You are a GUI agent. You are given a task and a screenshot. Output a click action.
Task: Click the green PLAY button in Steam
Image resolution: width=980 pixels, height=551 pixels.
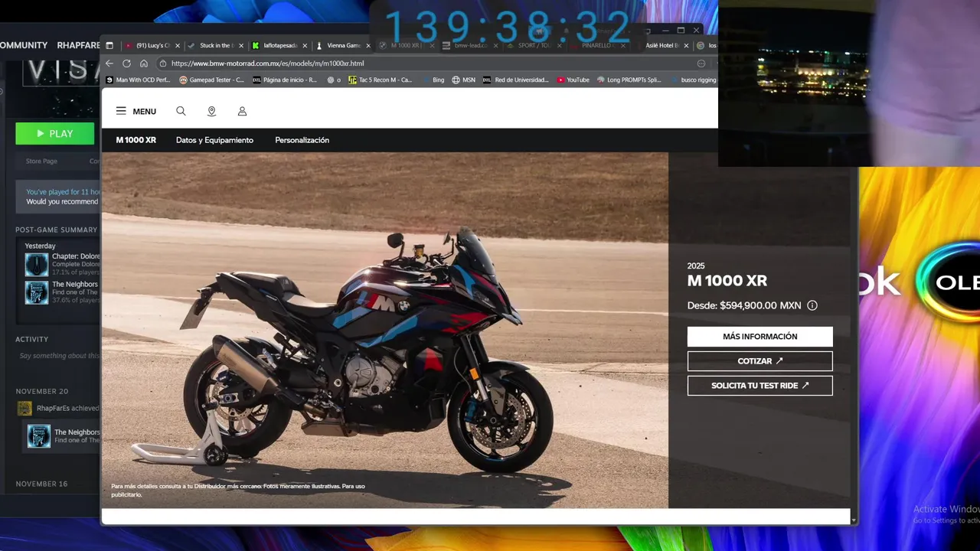pyautogui.click(x=55, y=133)
